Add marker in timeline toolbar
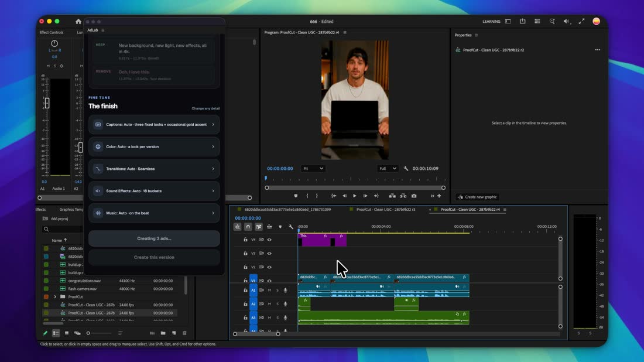644x362 pixels. pyautogui.click(x=280, y=227)
